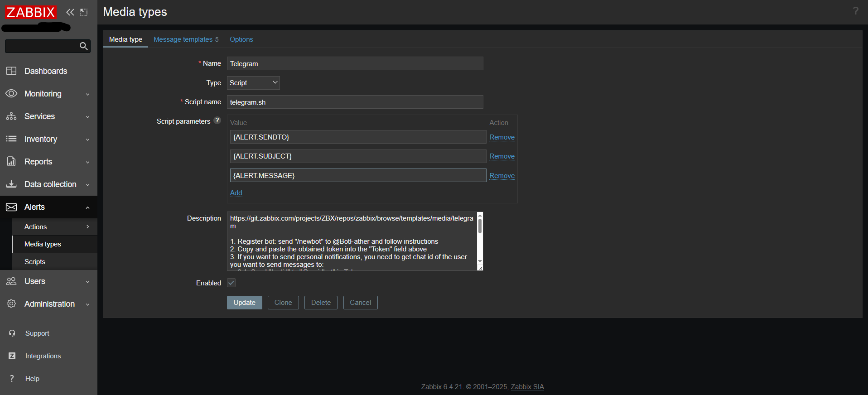Click the Inventory list icon
The width and height of the screenshot is (868, 395).
(x=11, y=139)
